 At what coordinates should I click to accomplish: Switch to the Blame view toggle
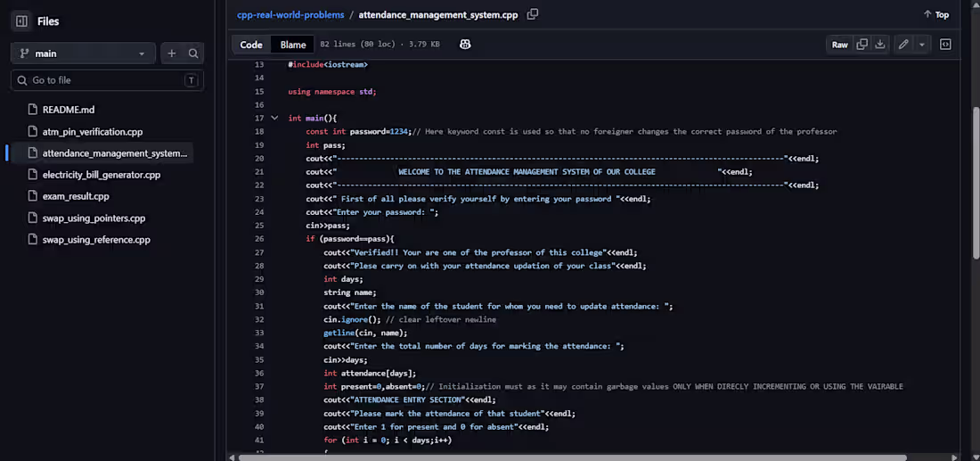[293, 45]
